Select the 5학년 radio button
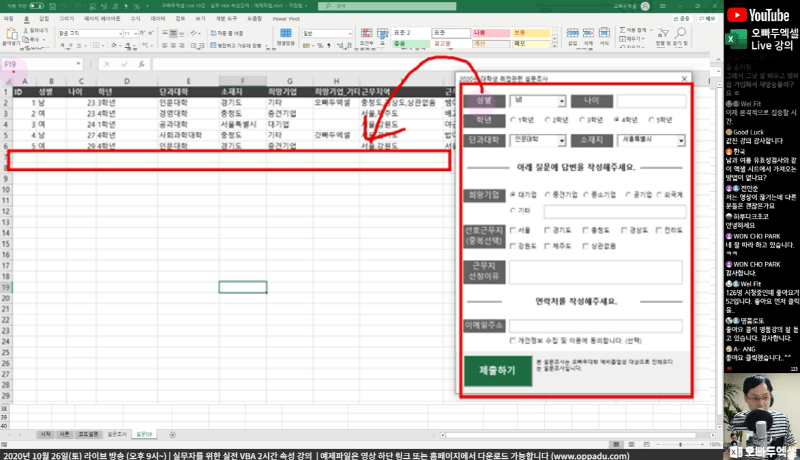The image size is (800, 460). 651,120
